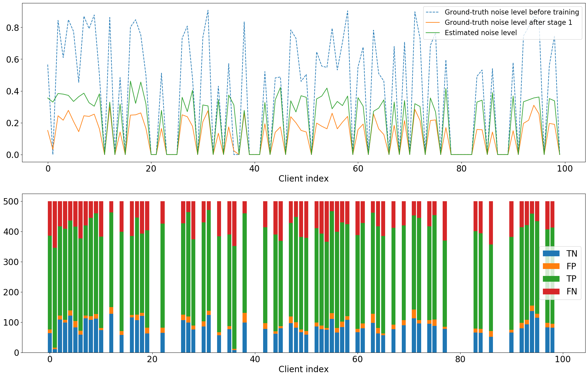Click 'Ground-truth noise level before training' legend text

click(511, 12)
